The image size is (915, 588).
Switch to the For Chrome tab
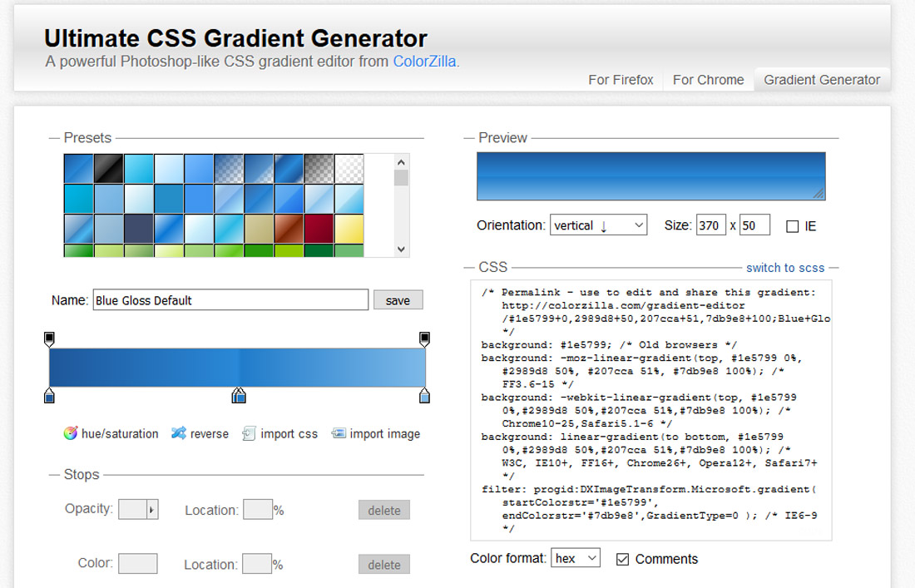click(x=708, y=80)
